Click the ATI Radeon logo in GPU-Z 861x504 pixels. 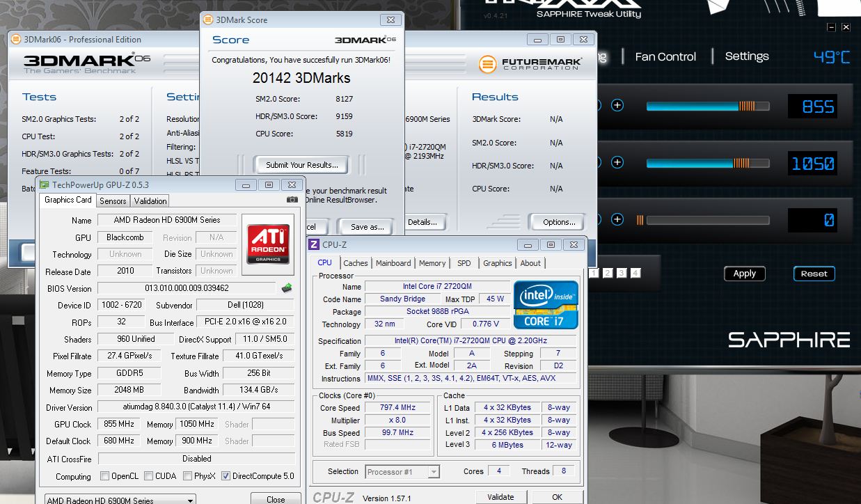pyautogui.click(x=268, y=244)
